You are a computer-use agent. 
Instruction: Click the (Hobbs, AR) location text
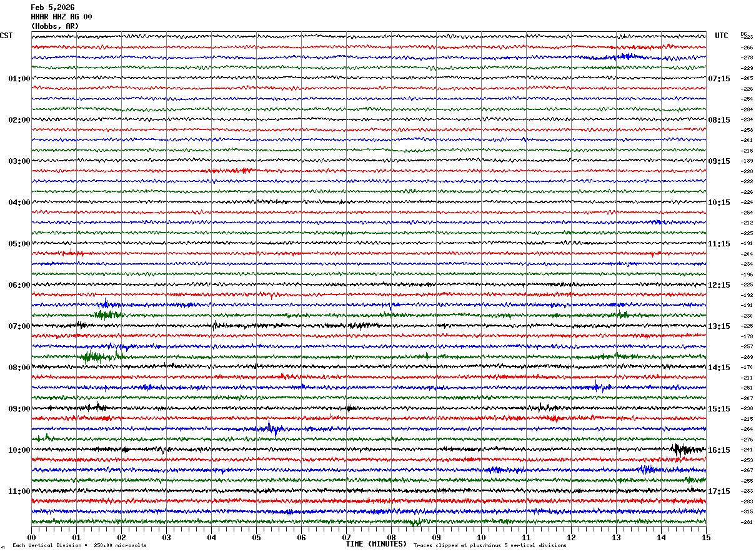tap(55, 26)
